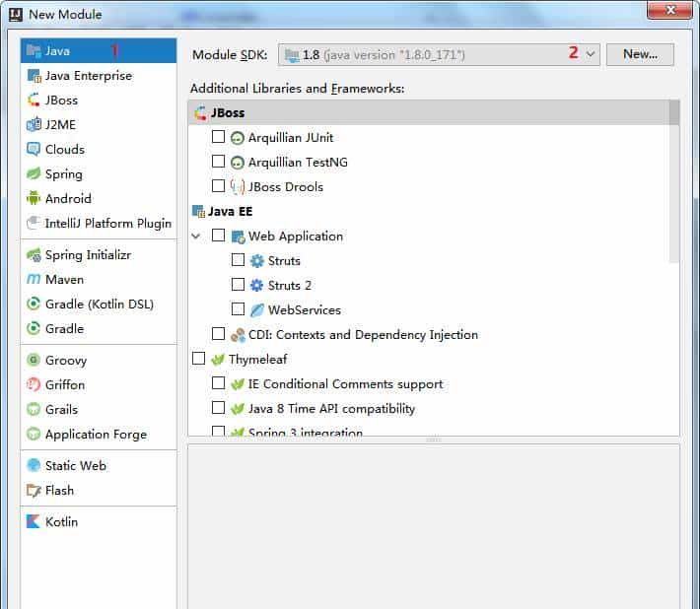700x609 pixels.
Task: Pick the J2ME module icon
Action: point(34,124)
